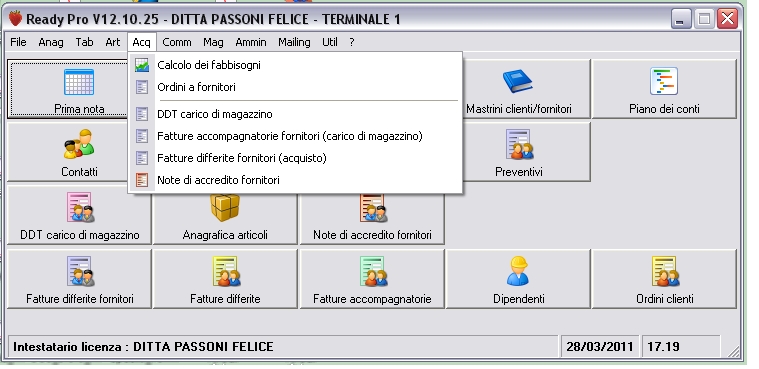Open Anagrafica articoli box icon
759x369 pixels.
(x=225, y=207)
